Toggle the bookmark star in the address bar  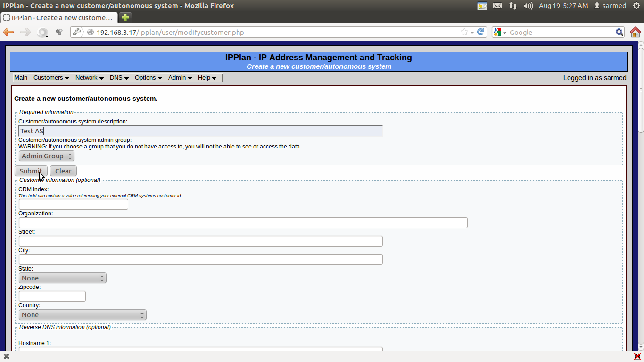[464, 32]
